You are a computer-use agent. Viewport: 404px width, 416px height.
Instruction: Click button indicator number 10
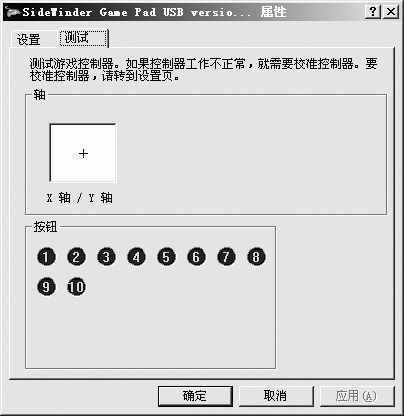(76, 287)
